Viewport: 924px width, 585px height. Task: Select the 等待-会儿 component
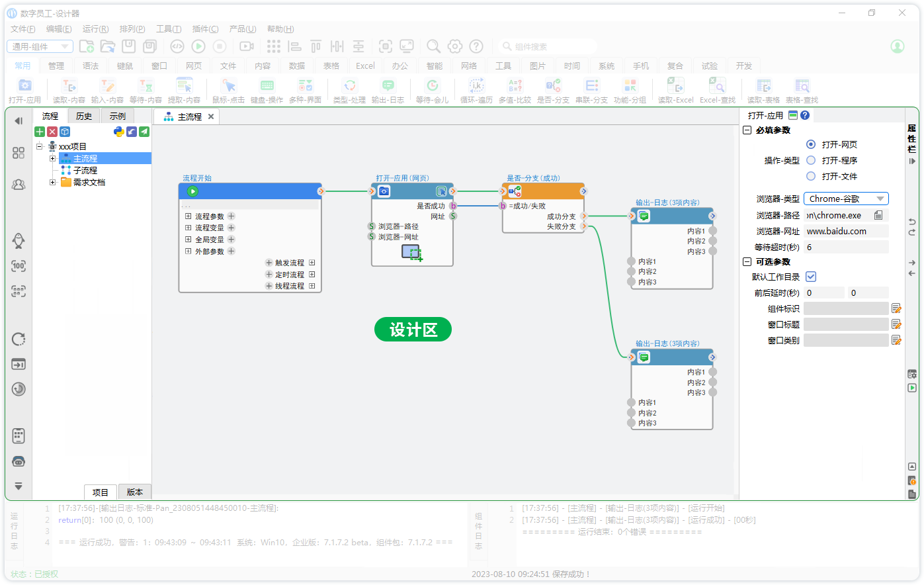[x=432, y=90]
